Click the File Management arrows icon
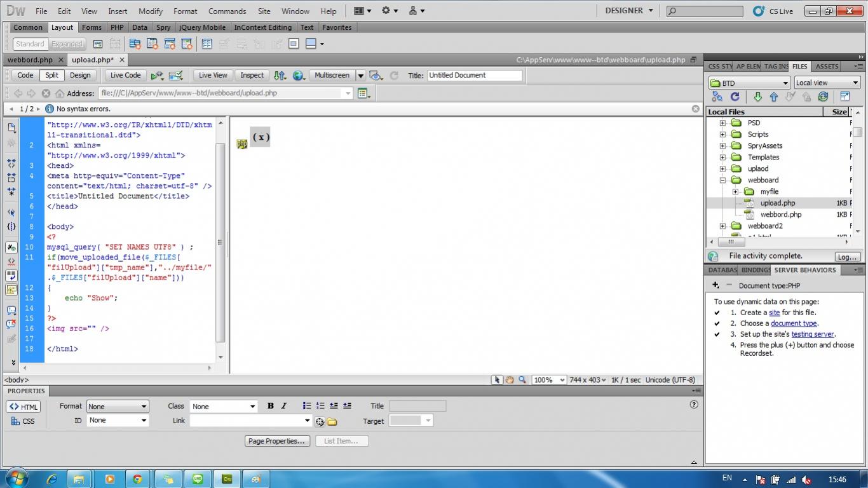This screenshot has width=868, height=488. coord(280,75)
